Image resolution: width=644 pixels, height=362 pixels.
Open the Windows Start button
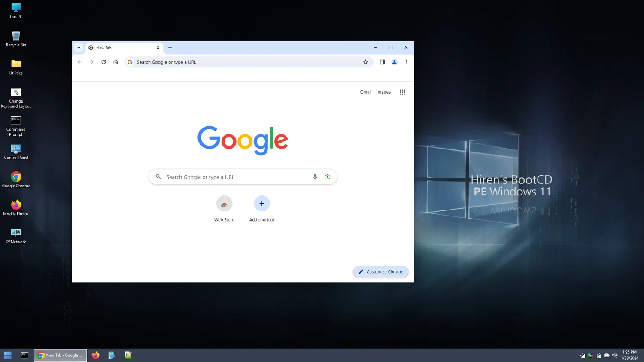8,355
